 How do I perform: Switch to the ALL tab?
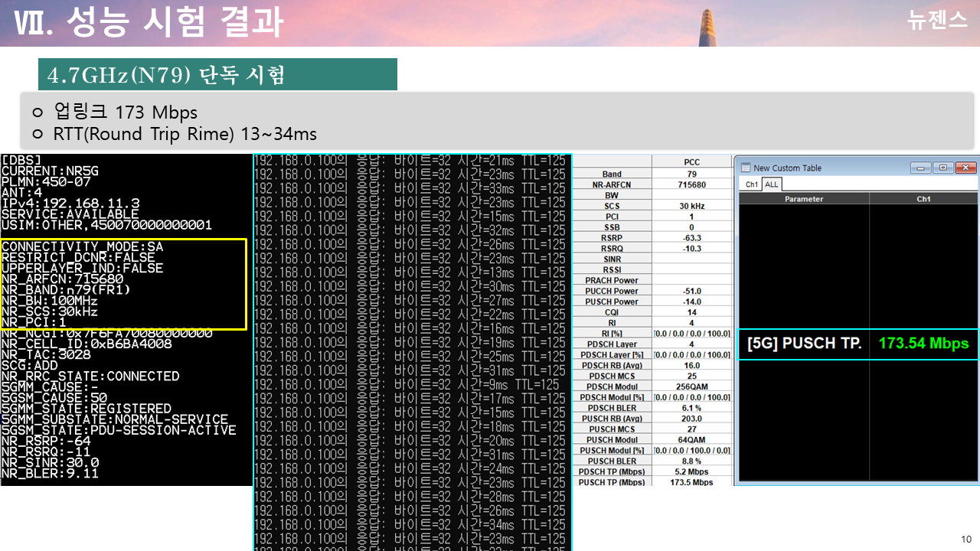(771, 184)
